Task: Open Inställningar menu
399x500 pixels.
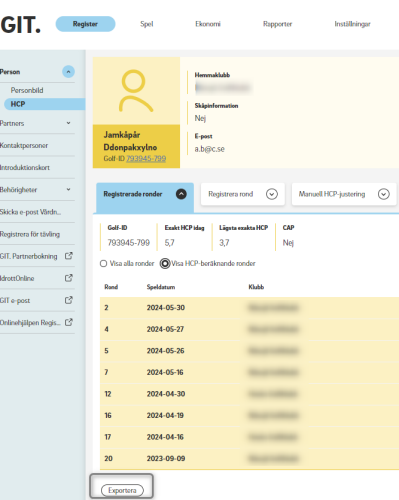Action: coord(352,24)
